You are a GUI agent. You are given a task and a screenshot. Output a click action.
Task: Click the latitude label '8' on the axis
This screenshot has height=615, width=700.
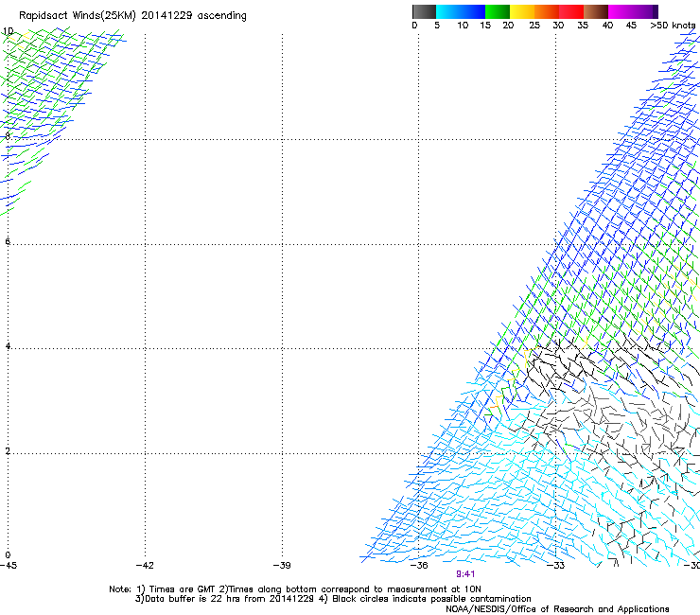click(8, 136)
